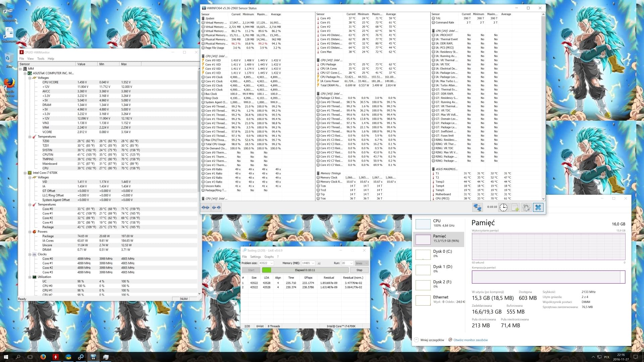Click HWiNFO network remote monitoring icon
Screen dimensions: 644x362
[x=477, y=207]
